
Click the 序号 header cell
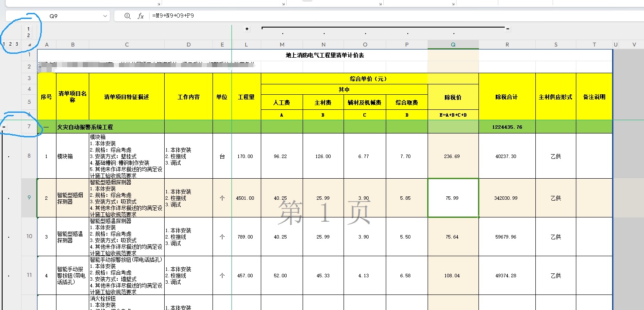(47, 96)
